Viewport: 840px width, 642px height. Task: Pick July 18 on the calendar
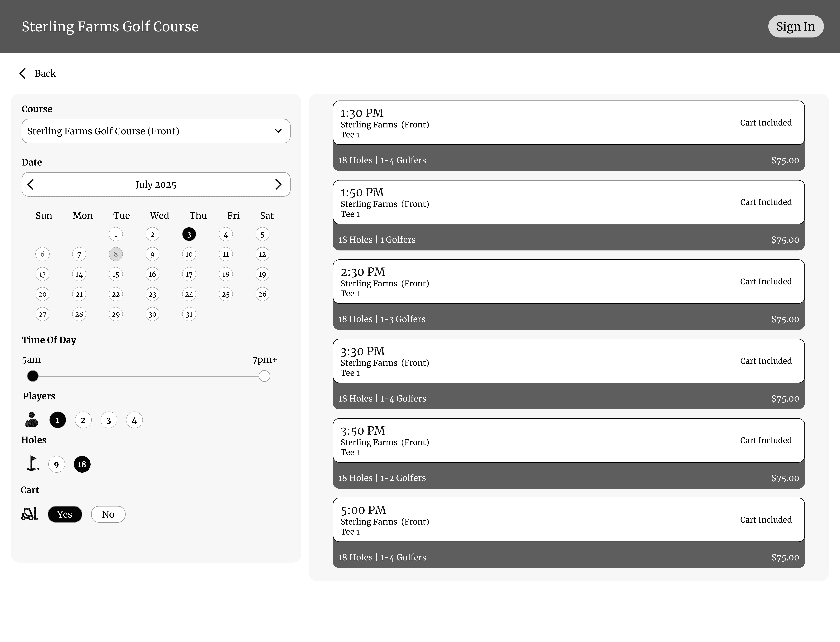(x=225, y=274)
